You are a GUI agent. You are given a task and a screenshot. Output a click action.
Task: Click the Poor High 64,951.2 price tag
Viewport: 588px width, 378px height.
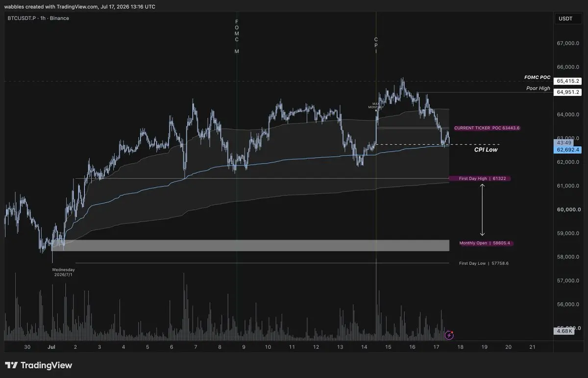(x=567, y=92)
